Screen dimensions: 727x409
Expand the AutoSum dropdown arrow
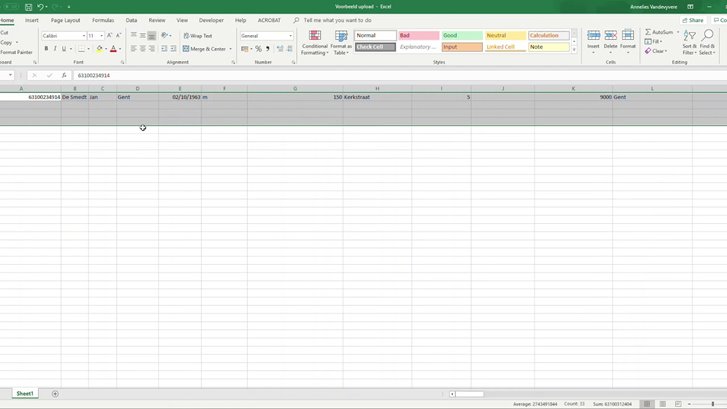tap(677, 32)
